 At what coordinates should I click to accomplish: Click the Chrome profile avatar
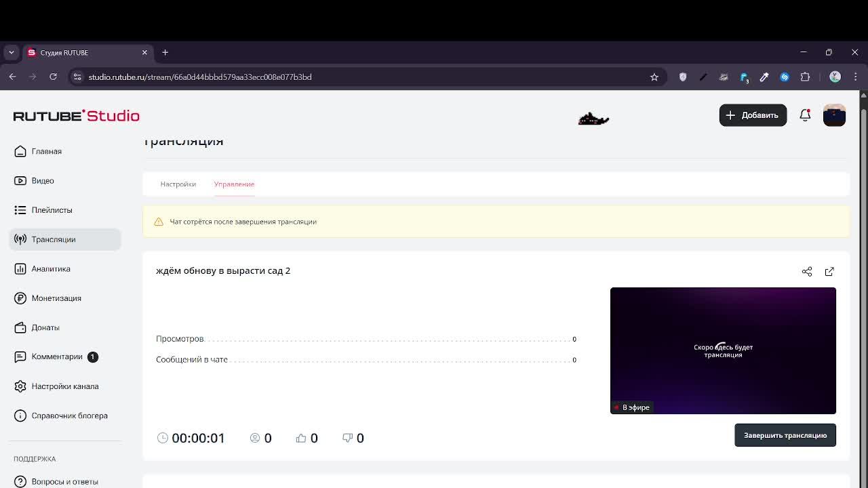coord(835,77)
